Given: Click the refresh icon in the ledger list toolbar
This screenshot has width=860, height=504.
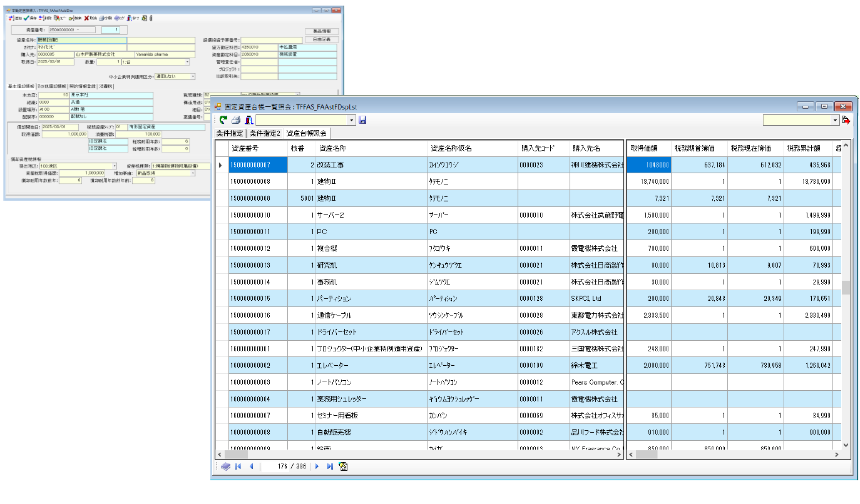Looking at the screenshot, I should [x=223, y=120].
